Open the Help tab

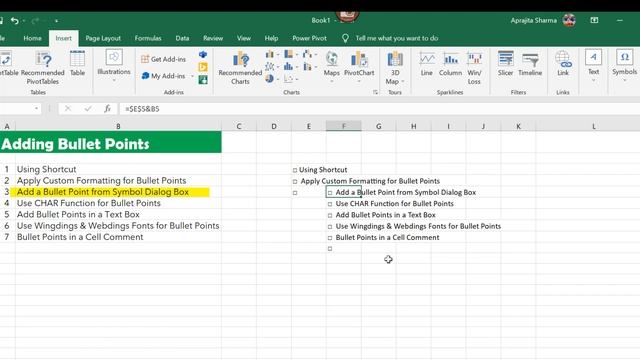tap(271, 38)
